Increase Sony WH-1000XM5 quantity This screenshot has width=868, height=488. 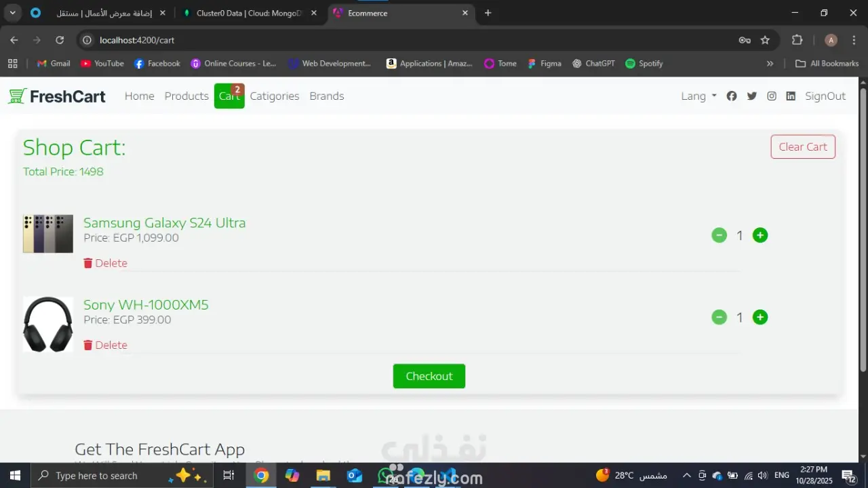pyautogui.click(x=760, y=317)
